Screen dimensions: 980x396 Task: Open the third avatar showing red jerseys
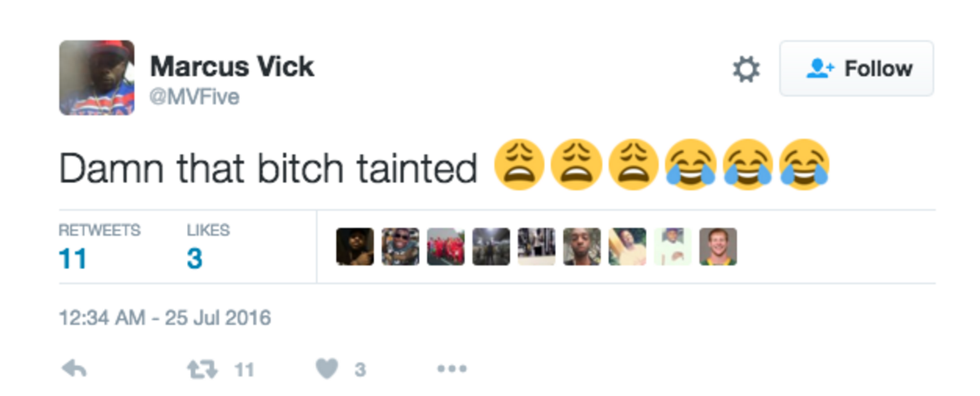tap(446, 246)
